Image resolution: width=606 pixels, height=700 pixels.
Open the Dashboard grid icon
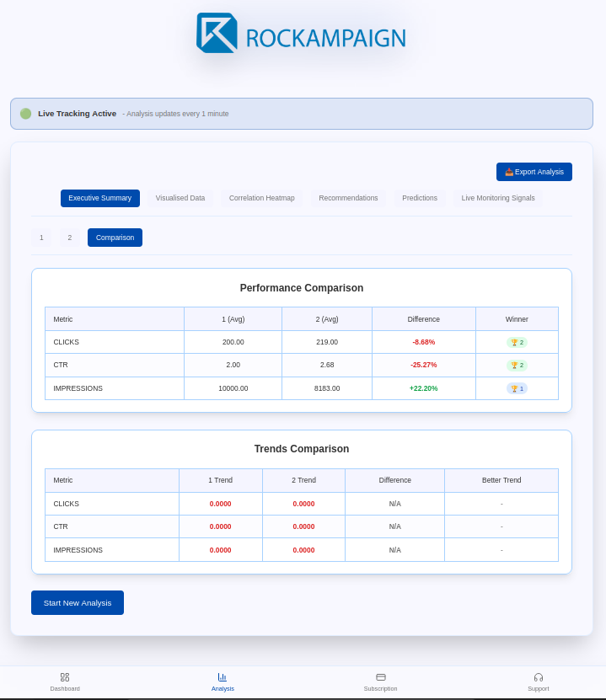[65, 677]
